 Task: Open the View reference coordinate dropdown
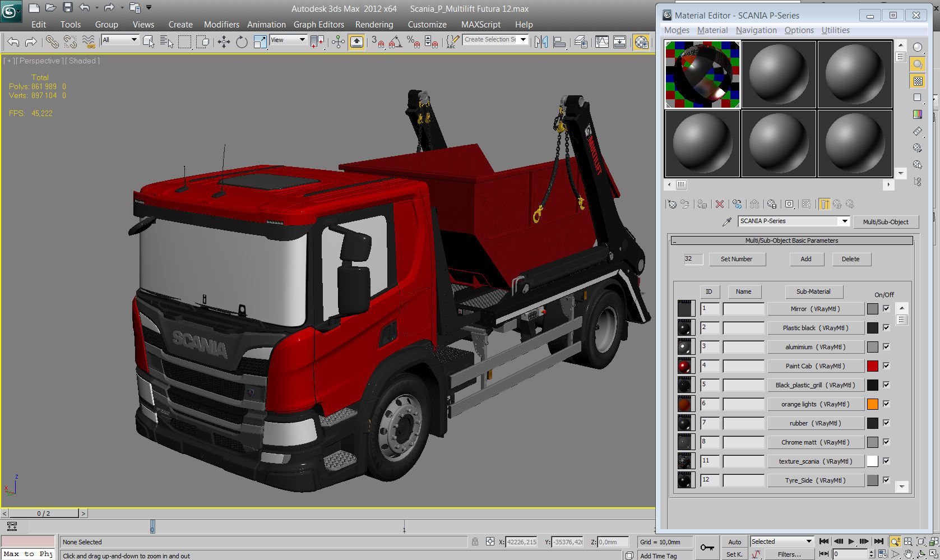(288, 40)
